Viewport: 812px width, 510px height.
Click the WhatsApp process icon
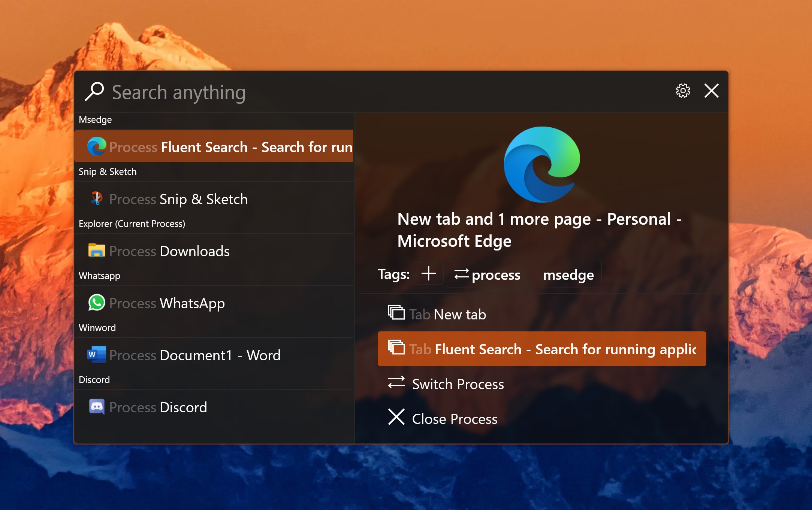pos(97,303)
